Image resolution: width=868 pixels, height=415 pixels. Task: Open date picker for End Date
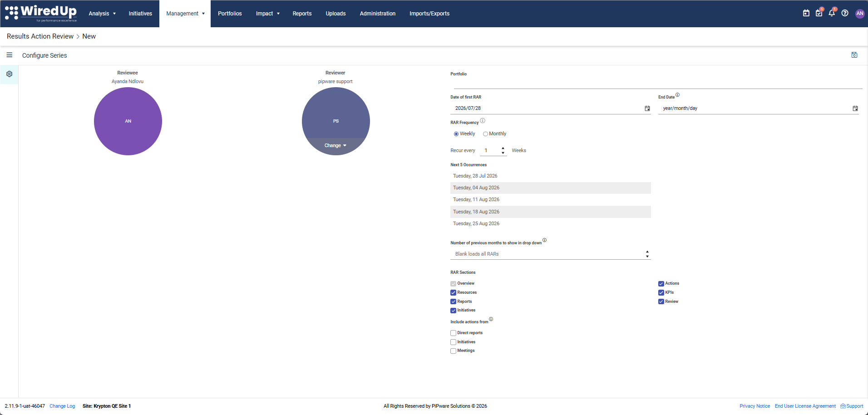tap(855, 108)
